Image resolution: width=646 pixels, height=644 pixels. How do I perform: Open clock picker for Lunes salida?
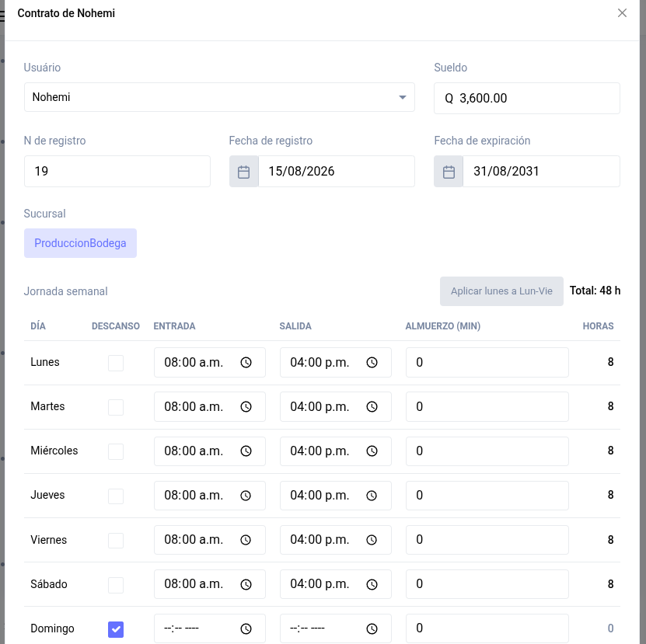[x=372, y=362]
